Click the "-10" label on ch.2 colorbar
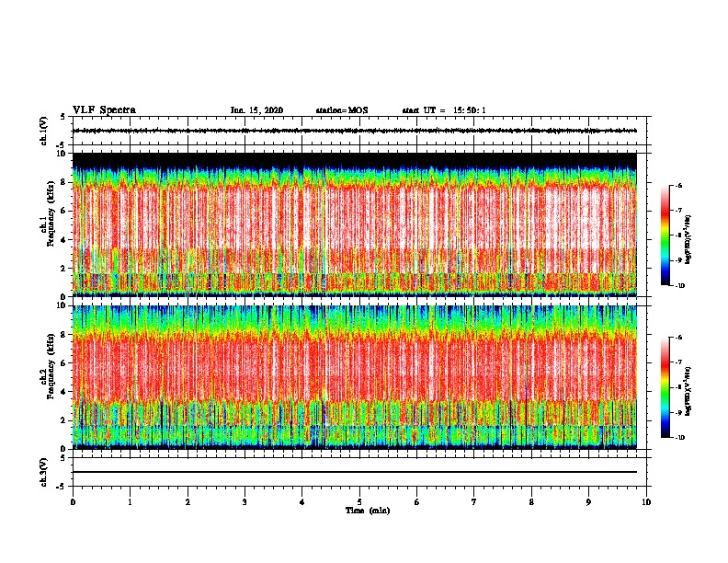Screen dimensions: 728x563 (679, 438)
